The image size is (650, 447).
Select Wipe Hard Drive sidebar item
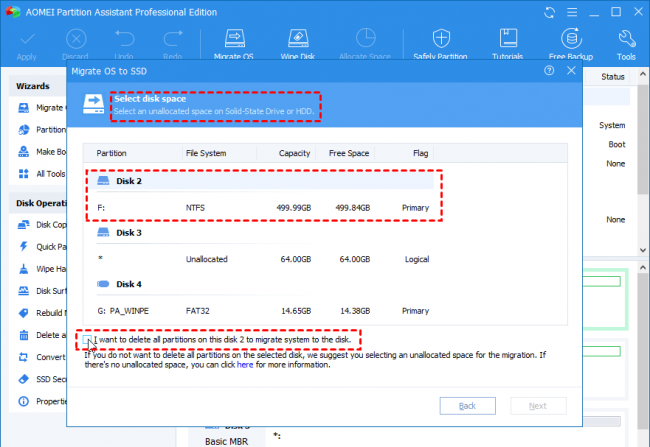tap(41, 269)
